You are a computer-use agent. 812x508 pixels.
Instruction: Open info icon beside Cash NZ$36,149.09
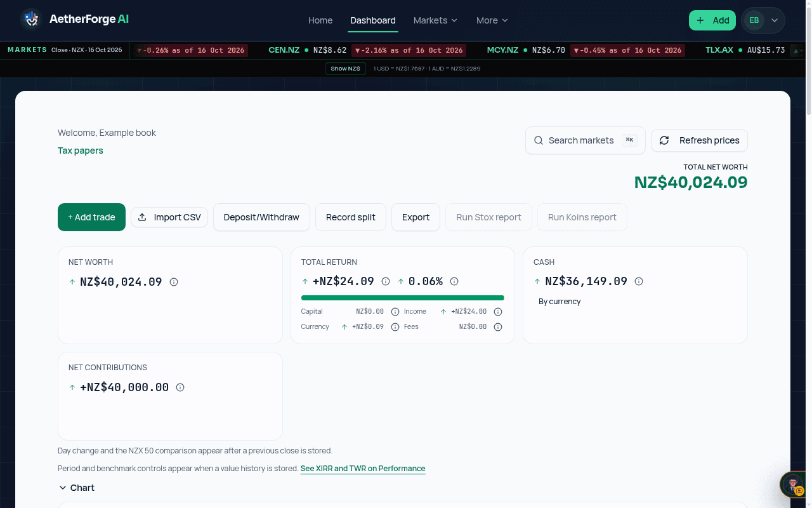(639, 281)
